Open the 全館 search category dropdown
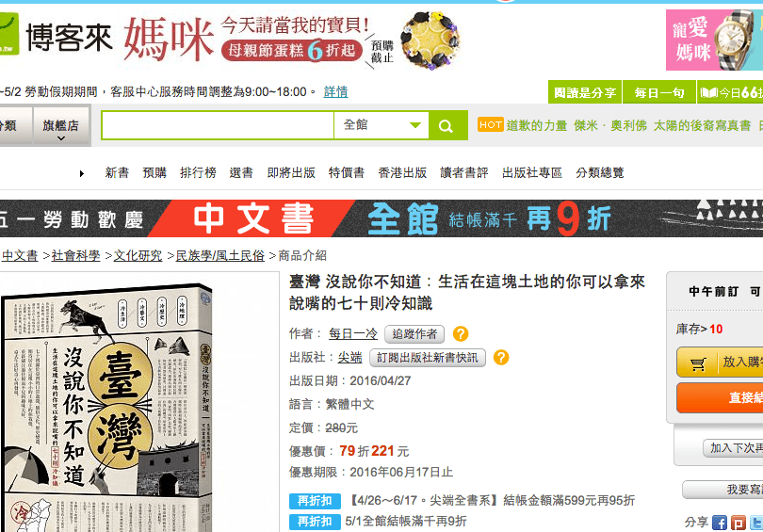The image size is (763, 532). pyautogui.click(x=381, y=125)
